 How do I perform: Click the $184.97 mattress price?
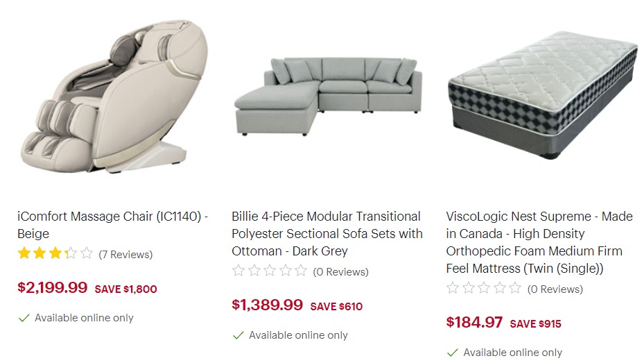[x=474, y=322]
